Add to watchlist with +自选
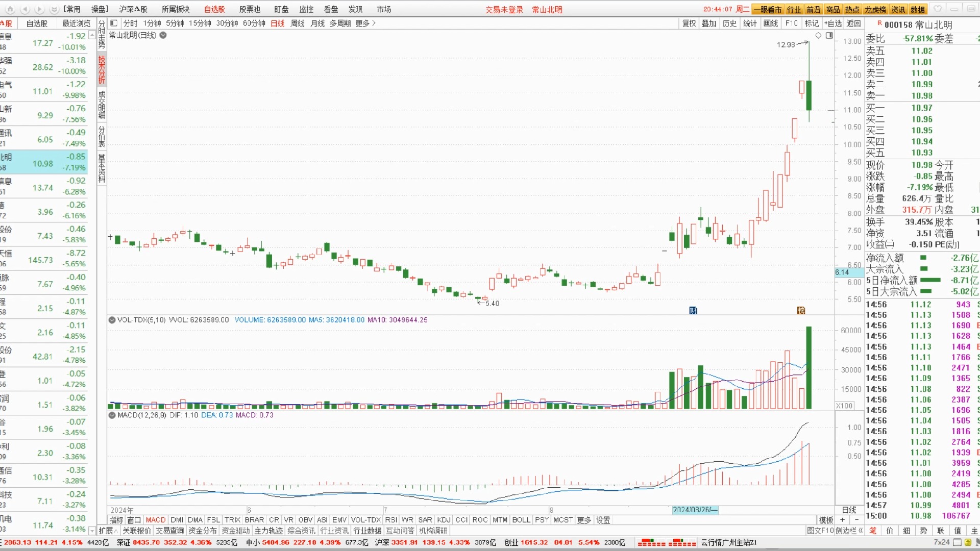This screenshot has height=551, width=980. click(834, 23)
